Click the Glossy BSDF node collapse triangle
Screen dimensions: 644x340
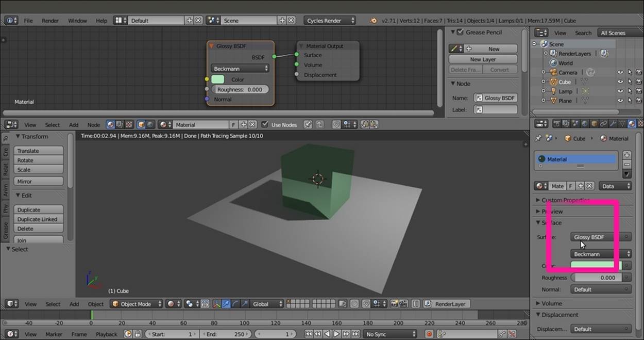pyautogui.click(x=212, y=46)
